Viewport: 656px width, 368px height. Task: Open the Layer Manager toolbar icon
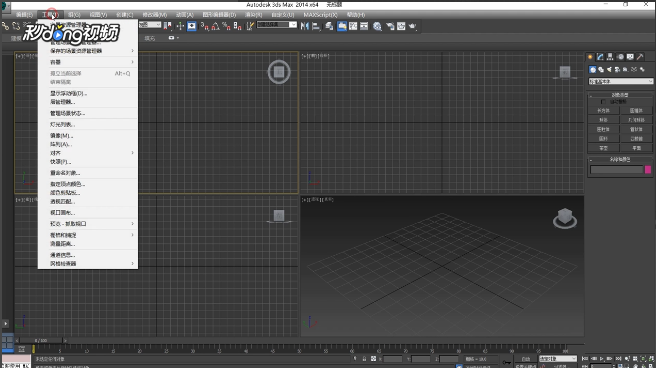pyautogui.click(x=330, y=26)
